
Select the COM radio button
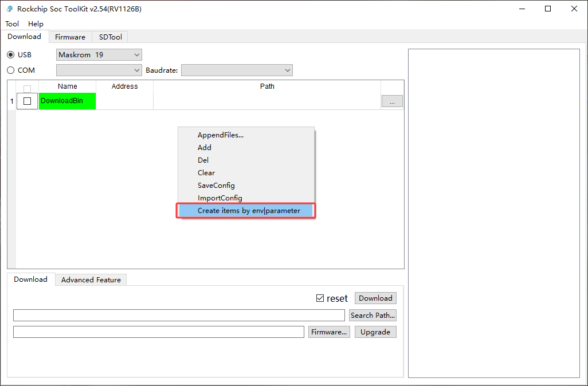(x=11, y=70)
